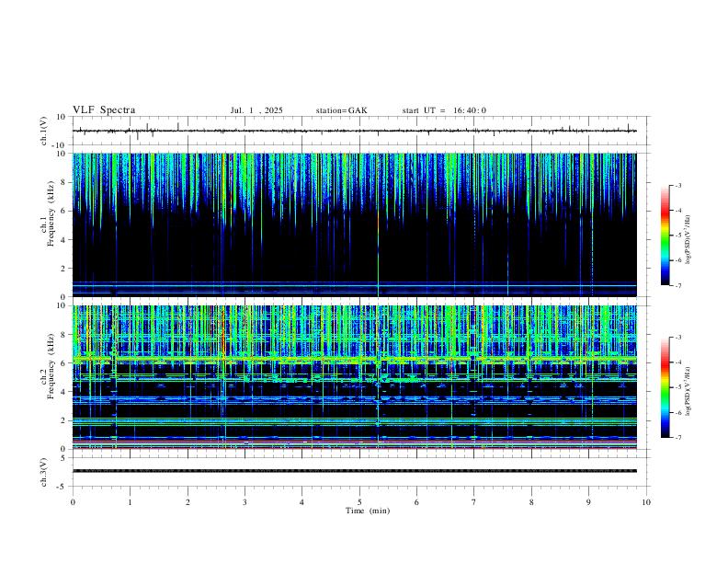Click the "-3" label on upper color bar

click(677, 185)
